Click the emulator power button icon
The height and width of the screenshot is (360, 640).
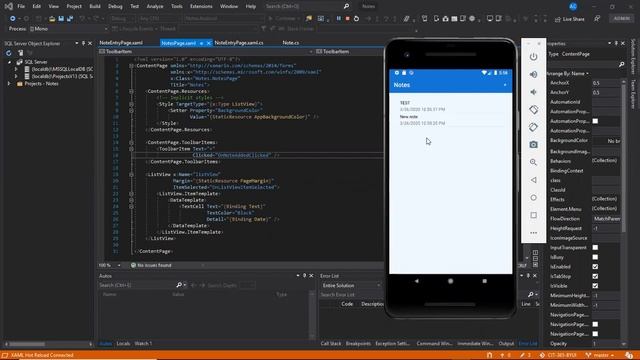pos(533,57)
